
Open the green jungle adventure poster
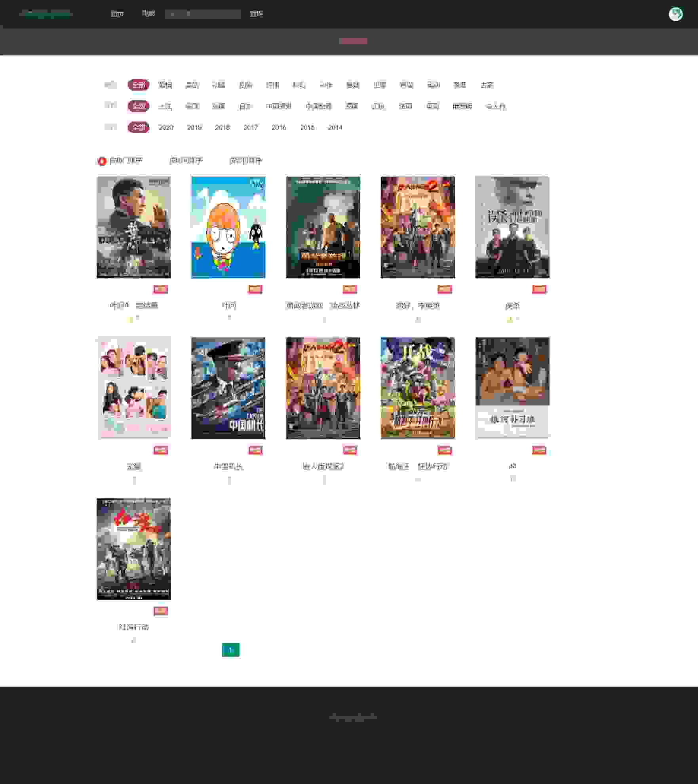coord(323,227)
